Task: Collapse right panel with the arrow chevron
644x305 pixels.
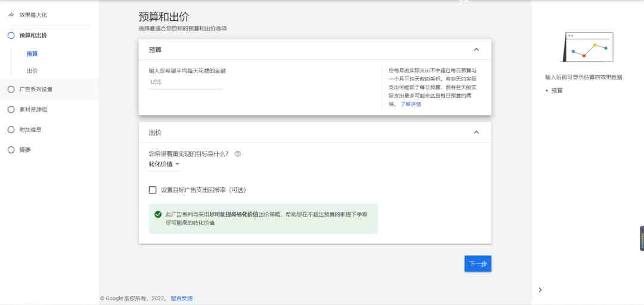Action: click(x=540, y=290)
